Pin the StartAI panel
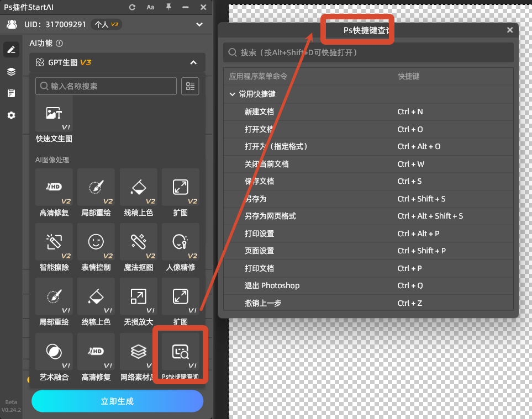The width and height of the screenshot is (532, 419). point(168,7)
